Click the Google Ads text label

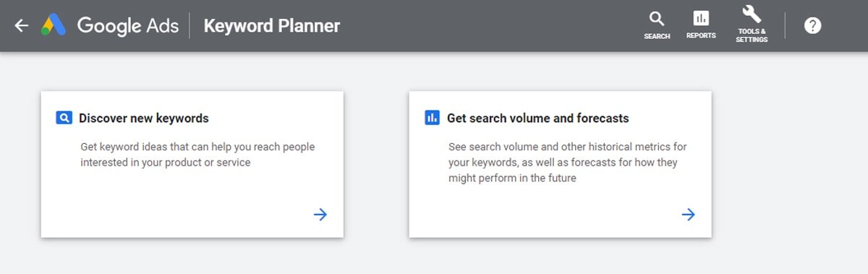tap(128, 26)
